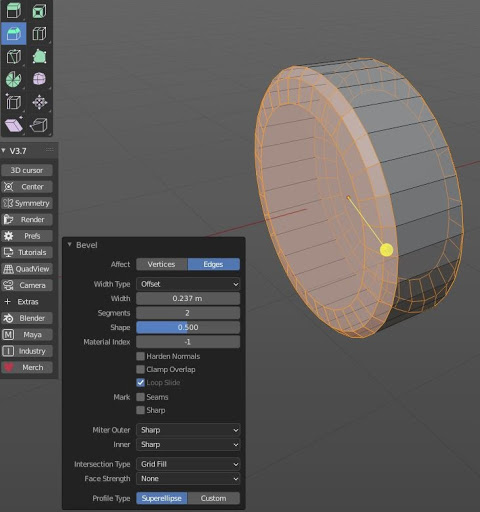Select the Extrude Region tool icon

[14, 11]
